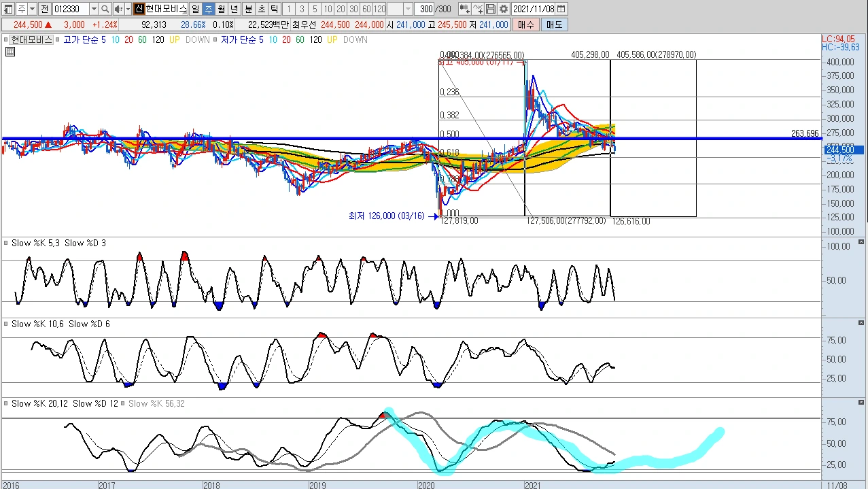
Task: Click Slow %K 5,3 indicator label
Action: coord(36,243)
